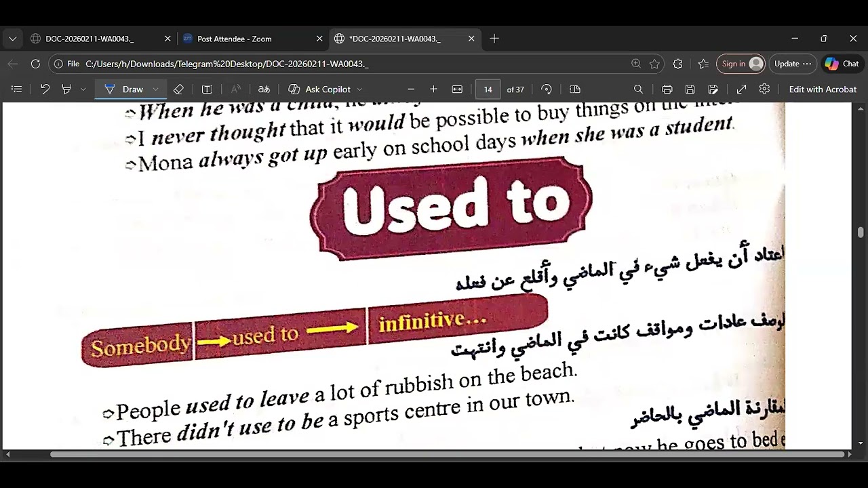Search within the PDF
868x488 pixels.
click(x=638, y=89)
